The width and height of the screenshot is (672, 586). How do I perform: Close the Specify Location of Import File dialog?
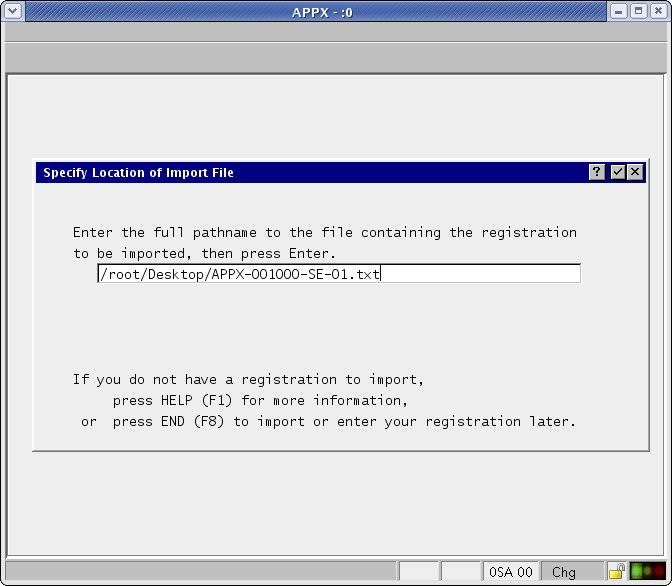(634, 172)
